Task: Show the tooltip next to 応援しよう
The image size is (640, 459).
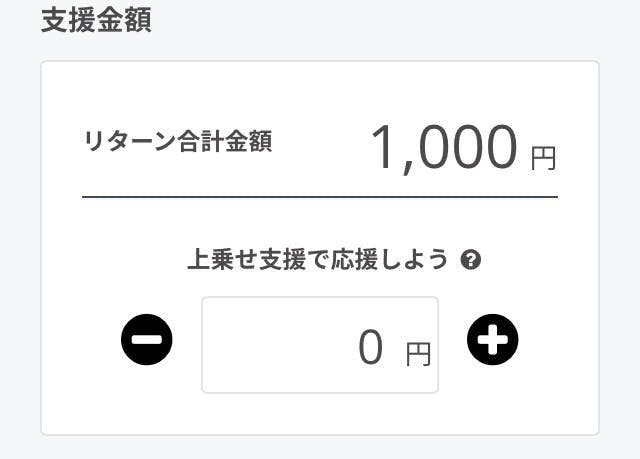Action: 472,260
